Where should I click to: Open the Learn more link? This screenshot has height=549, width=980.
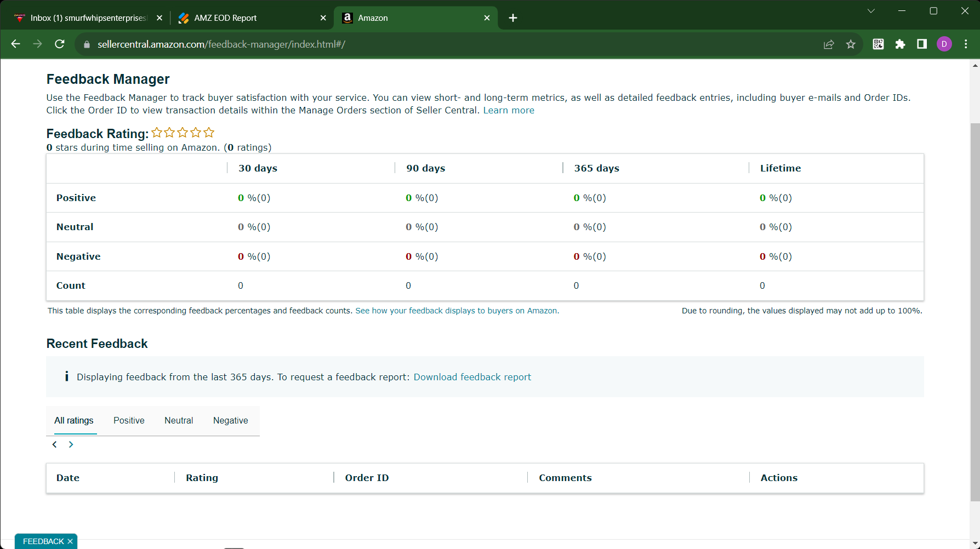pyautogui.click(x=509, y=110)
